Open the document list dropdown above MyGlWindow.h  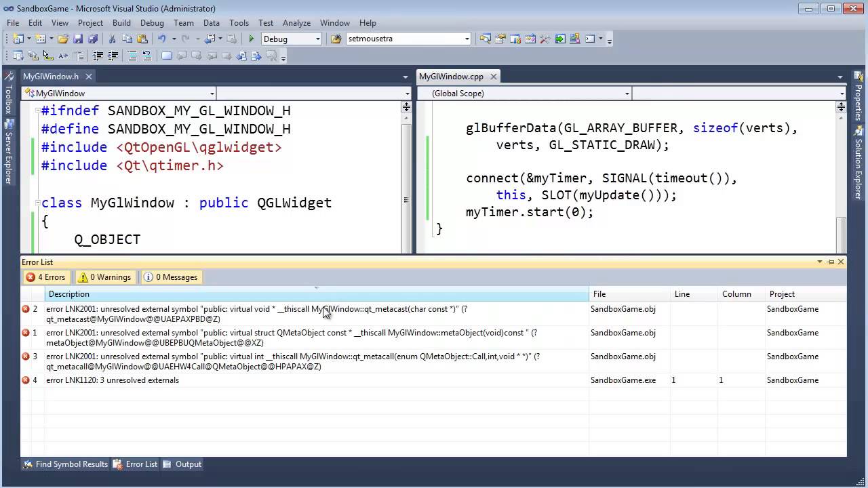tap(405, 77)
